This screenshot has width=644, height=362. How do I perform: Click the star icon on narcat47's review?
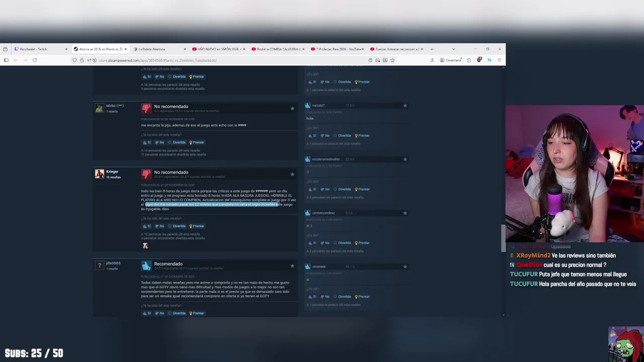[405, 106]
